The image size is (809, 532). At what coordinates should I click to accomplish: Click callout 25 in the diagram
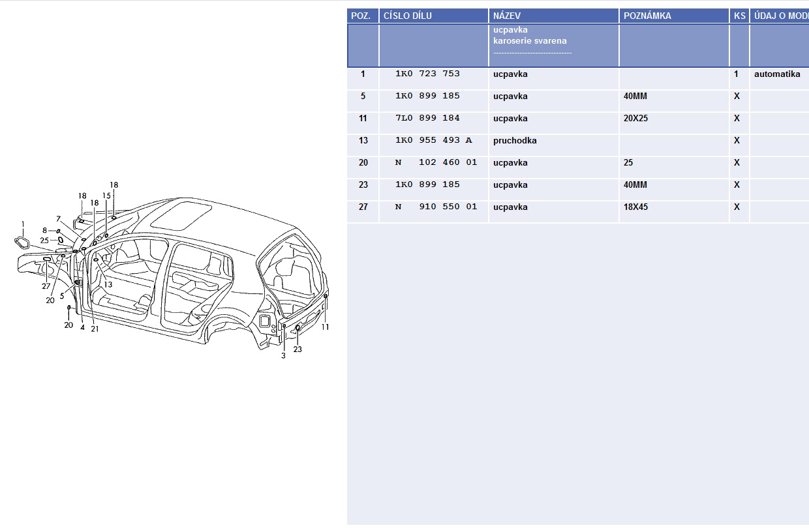coord(44,241)
